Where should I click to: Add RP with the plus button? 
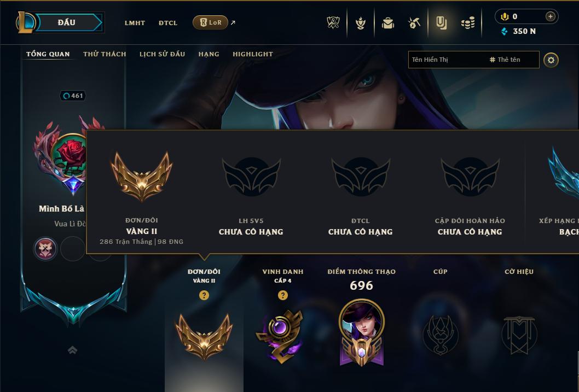click(x=550, y=16)
